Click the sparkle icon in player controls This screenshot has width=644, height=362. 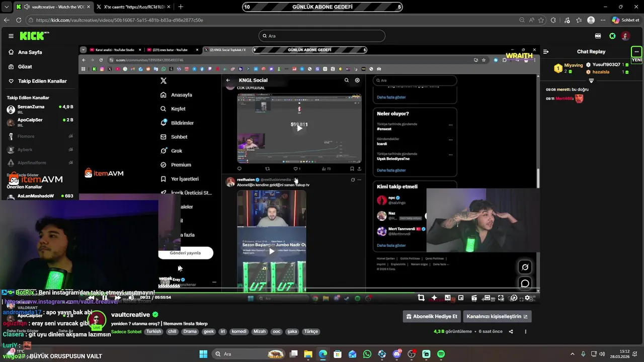point(434,298)
